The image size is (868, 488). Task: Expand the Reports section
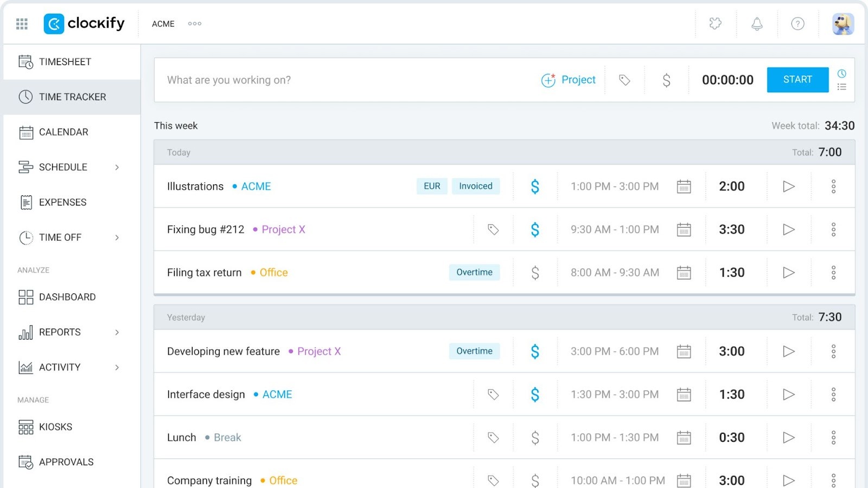pyautogui.click(x=117, y=332)
